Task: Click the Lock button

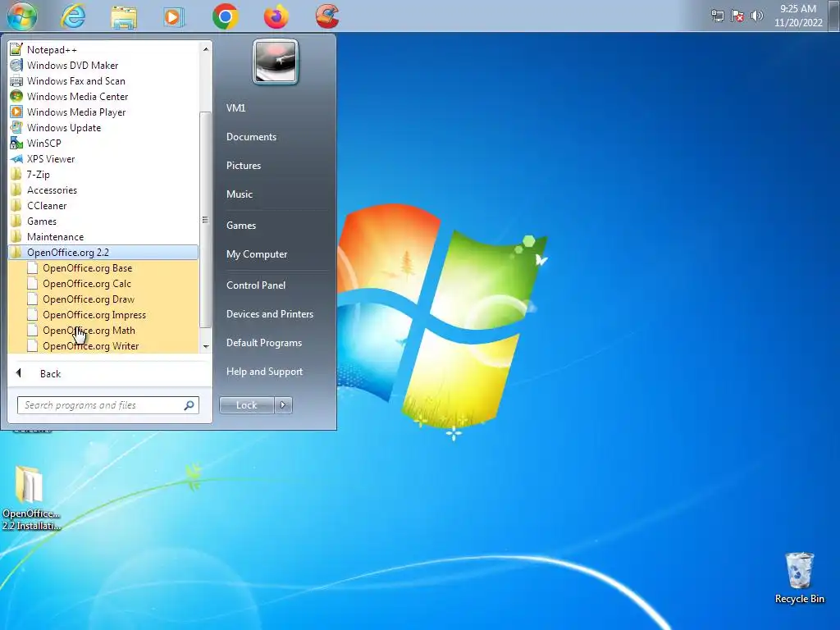Action: tap(246, 405)
